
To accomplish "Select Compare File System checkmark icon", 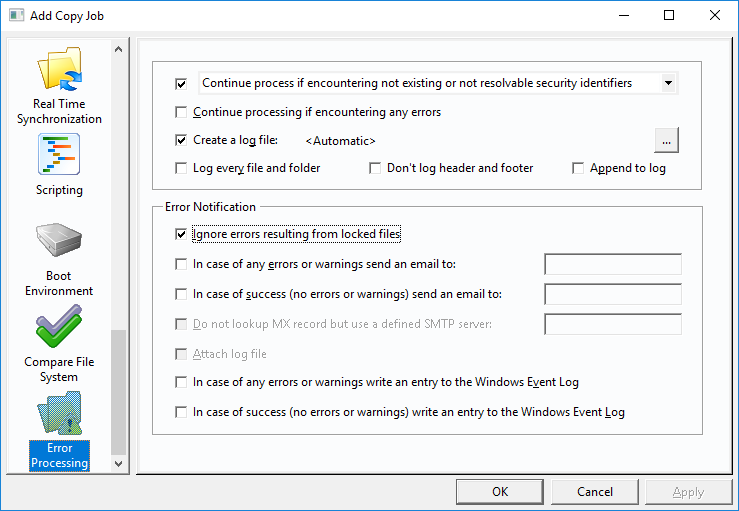I will (59, 326).
